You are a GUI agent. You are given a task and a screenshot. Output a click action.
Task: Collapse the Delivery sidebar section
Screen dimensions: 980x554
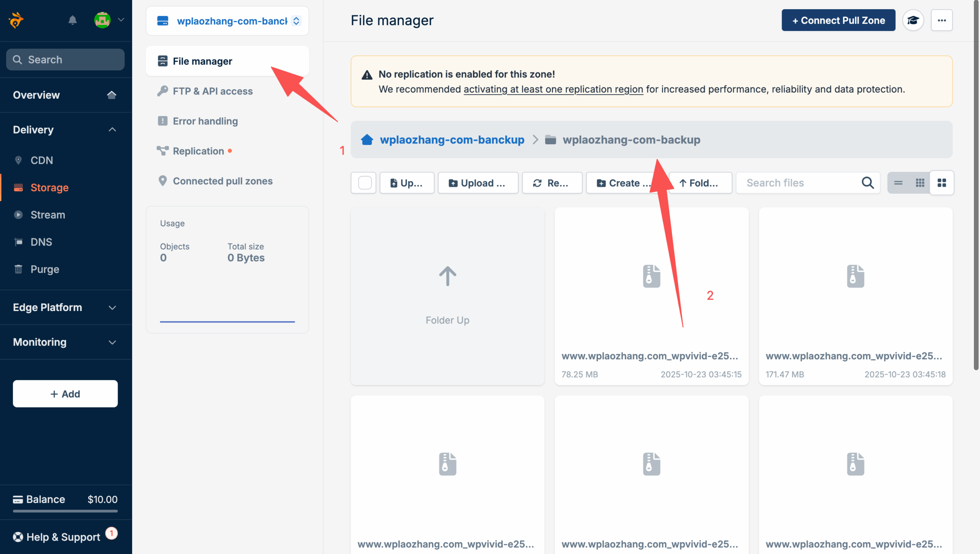pyautogui.click(x=112, y=130)
